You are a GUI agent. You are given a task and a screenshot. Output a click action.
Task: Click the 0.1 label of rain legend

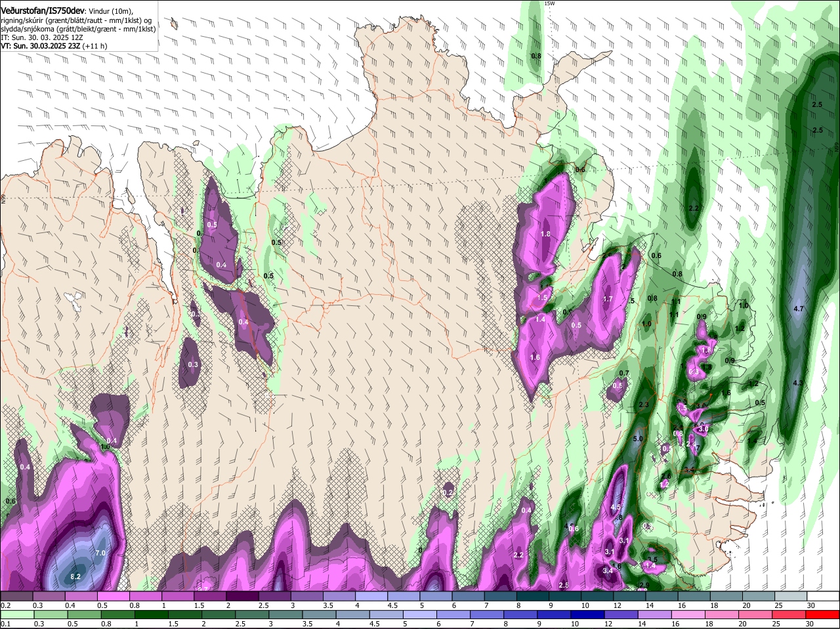[x=5, y=624]
